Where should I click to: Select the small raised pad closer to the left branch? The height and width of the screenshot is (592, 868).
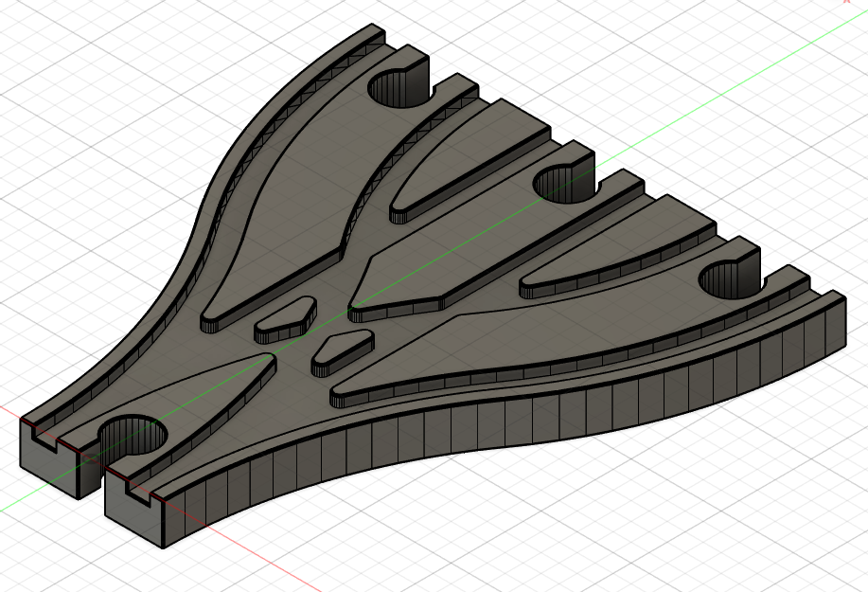(285, 321)
